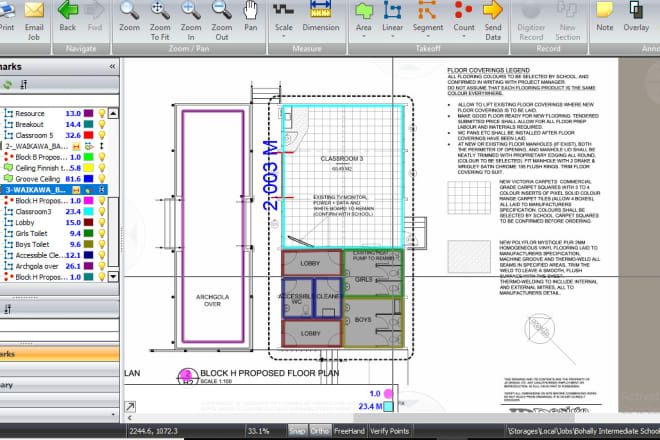Select Block B Propos count row
The width and height of the screenshot is (660, 440).
coord(54,157)
